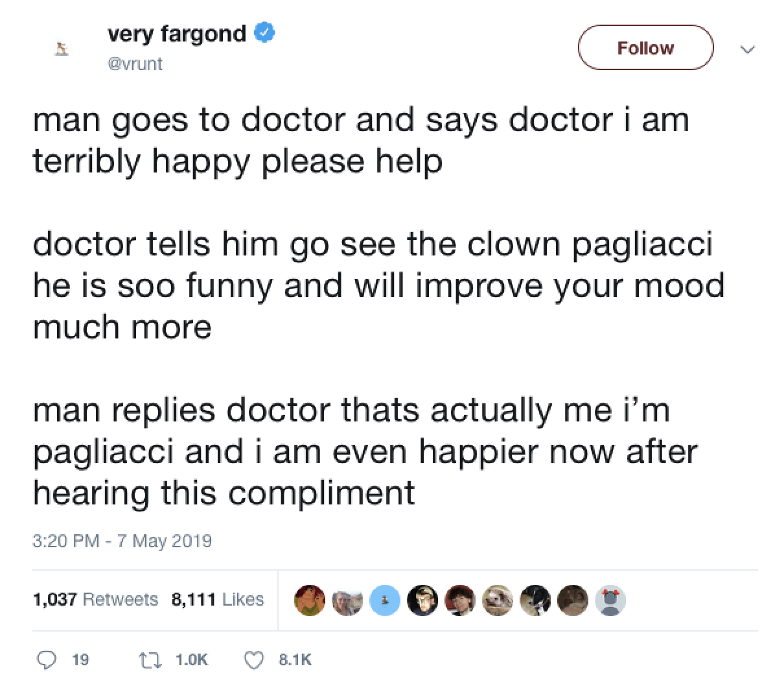Click the reply speech bubble icon
The height and width of the screenshot is (686, 784).
point(49,660)
